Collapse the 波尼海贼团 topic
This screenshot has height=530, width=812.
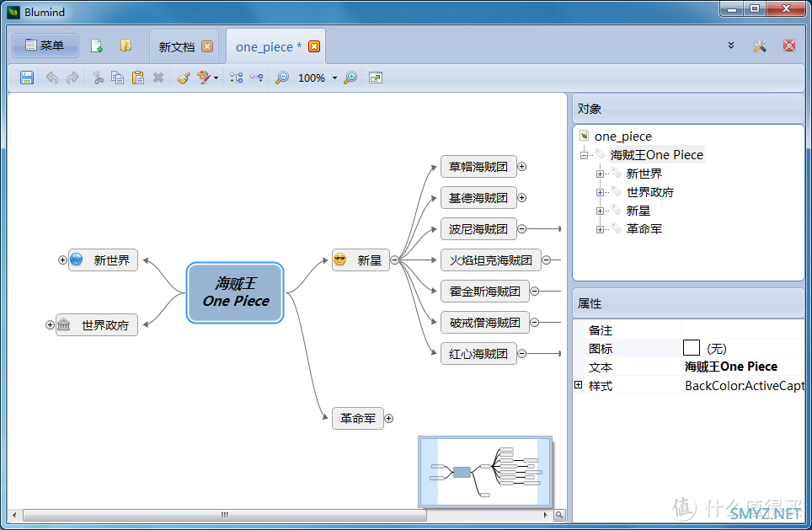[522, 229]
